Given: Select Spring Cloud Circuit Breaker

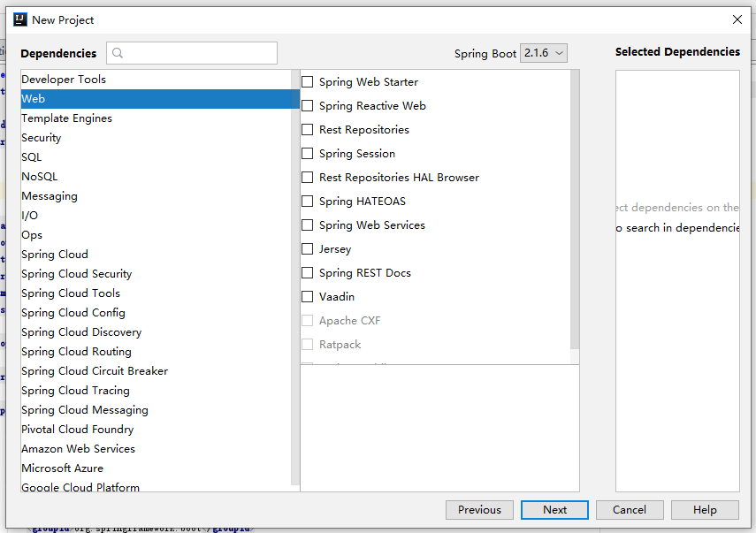Looking at the screenshot, I should 156,371.
